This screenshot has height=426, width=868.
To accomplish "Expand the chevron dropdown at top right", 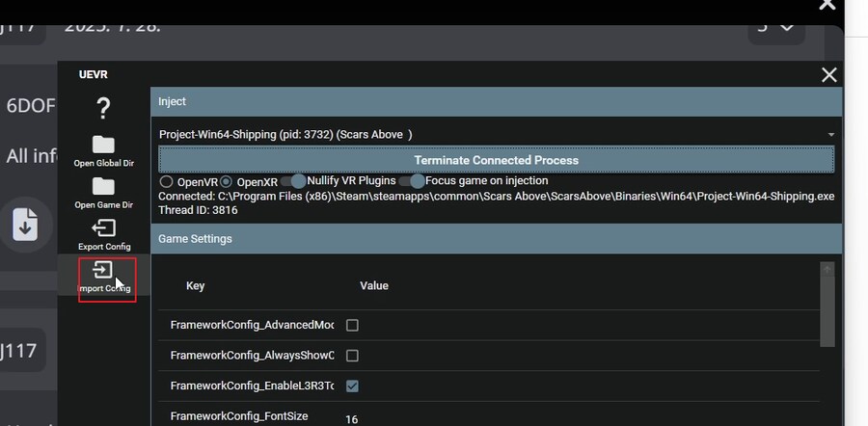I will (775, 26).
